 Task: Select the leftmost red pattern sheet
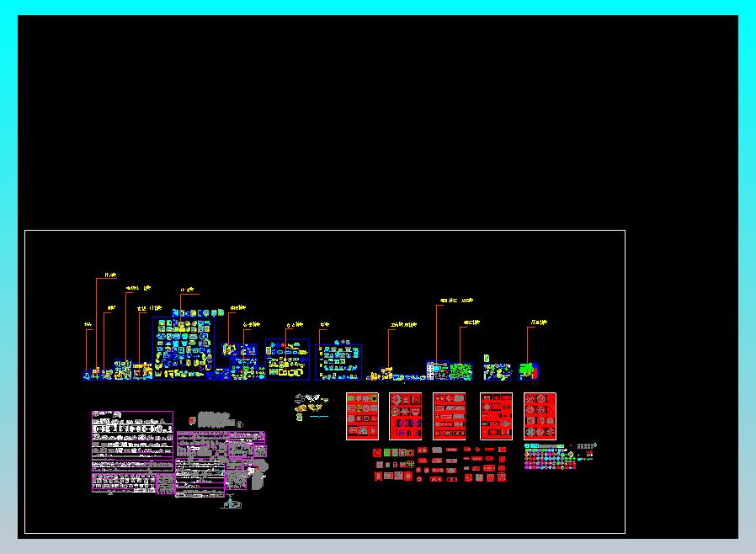tap(362, 416)
